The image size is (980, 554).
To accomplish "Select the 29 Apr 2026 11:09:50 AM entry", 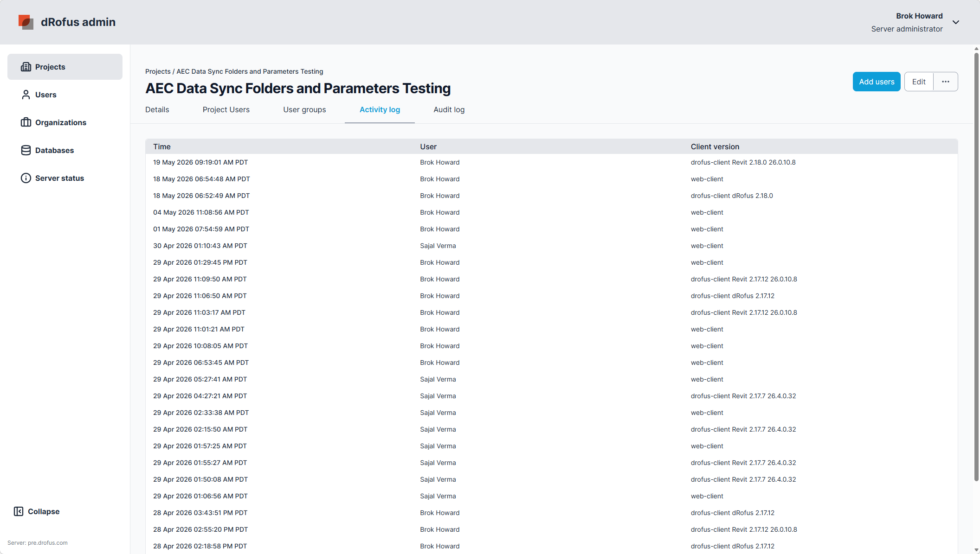I will [551, 279].
